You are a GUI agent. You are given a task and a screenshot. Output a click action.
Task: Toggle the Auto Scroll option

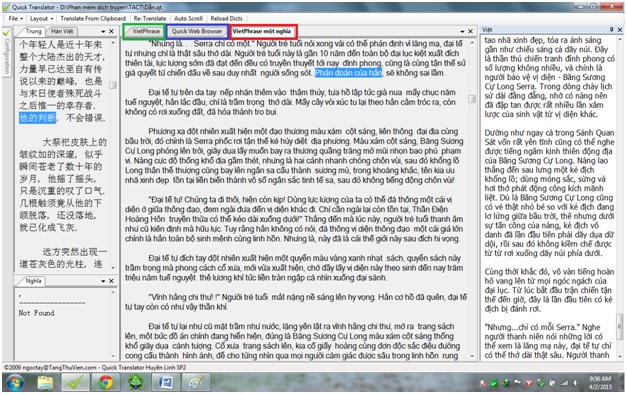click(188, 18)
